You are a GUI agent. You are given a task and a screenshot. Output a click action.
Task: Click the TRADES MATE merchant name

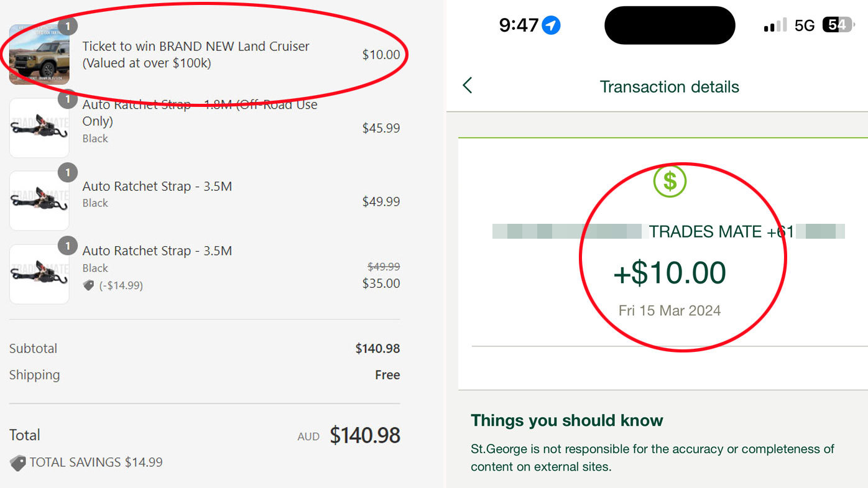click(x=705, y=232)
